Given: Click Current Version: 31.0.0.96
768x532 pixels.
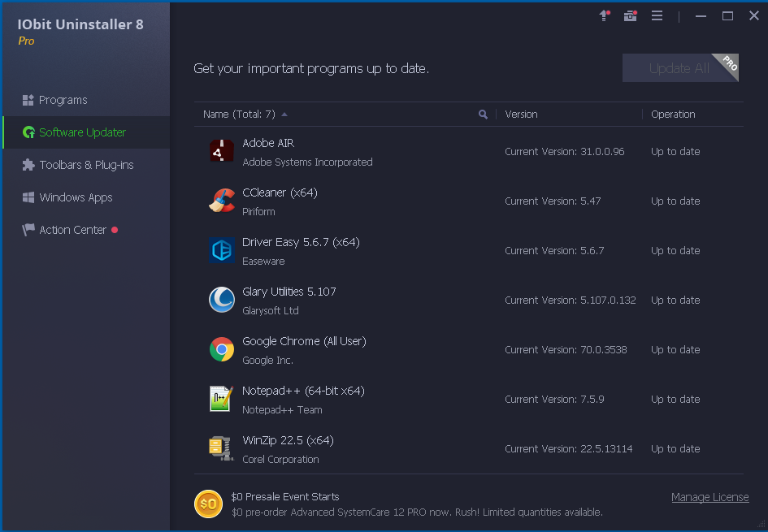Looking at the screenshot, I should [564, 151].
